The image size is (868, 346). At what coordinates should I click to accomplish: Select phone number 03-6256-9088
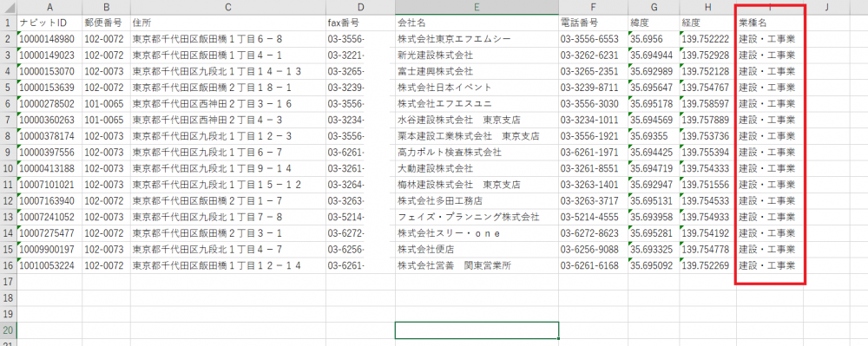click(593, 249)
